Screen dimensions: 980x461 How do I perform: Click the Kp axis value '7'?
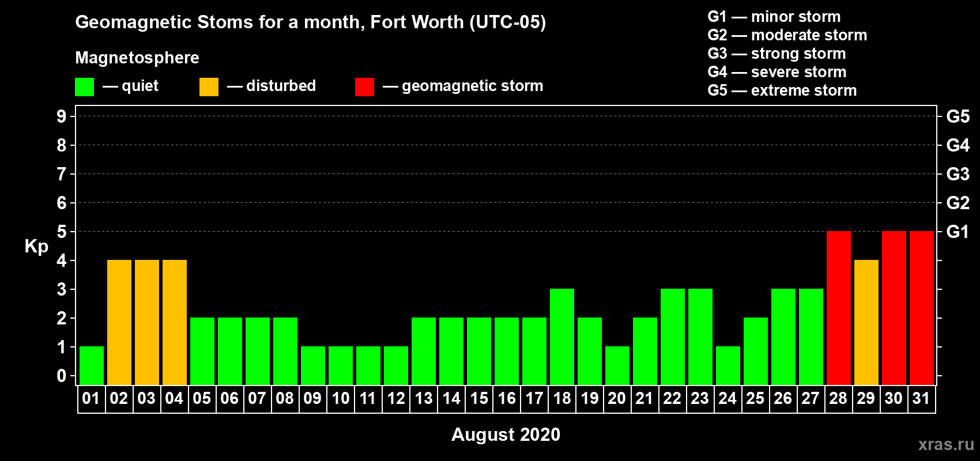pyautogui.click(x=62, y=174)
